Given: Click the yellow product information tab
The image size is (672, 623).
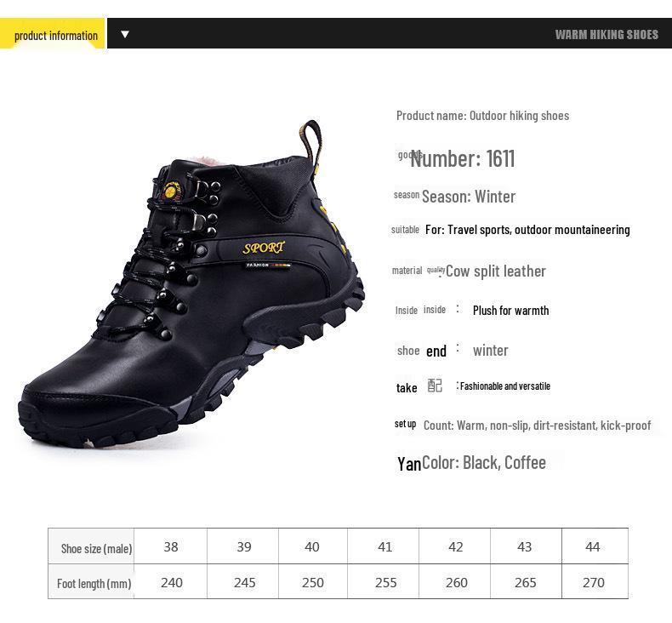Looking at the screenshot, I should (x=52, y=33).
